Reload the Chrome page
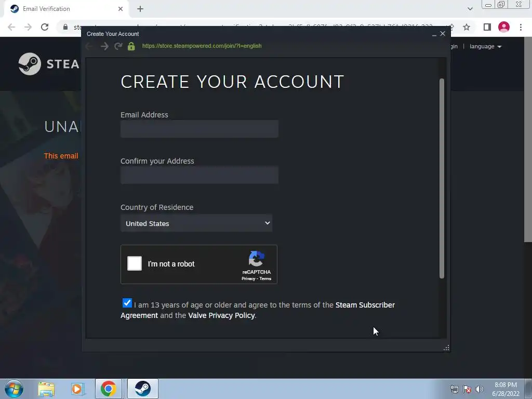 tap(45, 27)
